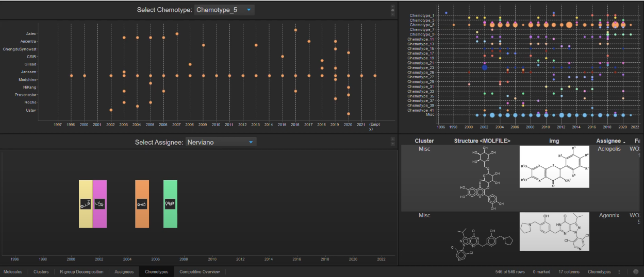644x277 pixels.
Task: Go to the Assignees tab
Action: [x=124, y=271]
